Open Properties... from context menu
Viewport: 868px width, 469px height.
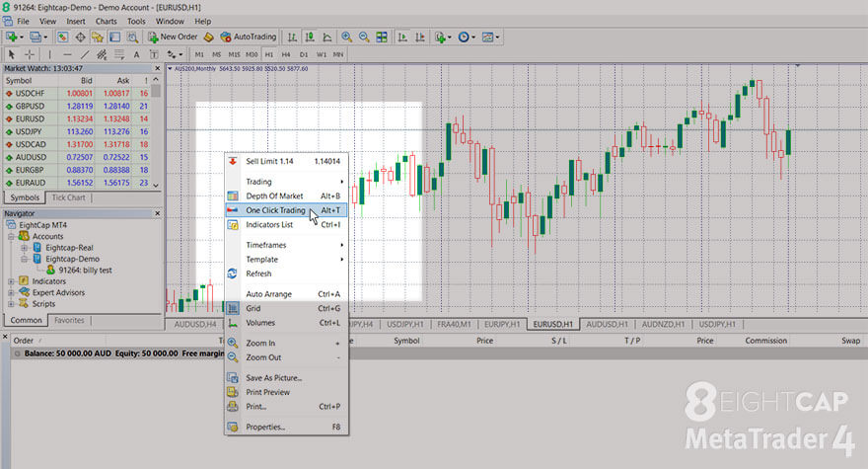pyautogui.click(x=287, y=427)
